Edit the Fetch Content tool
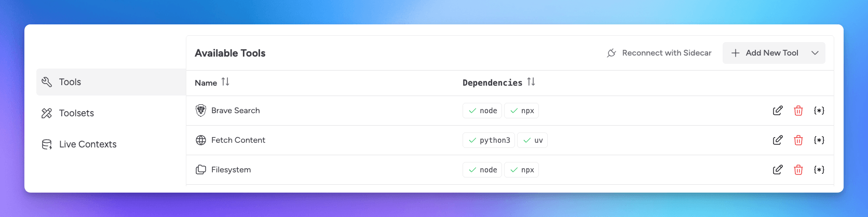 778,140
